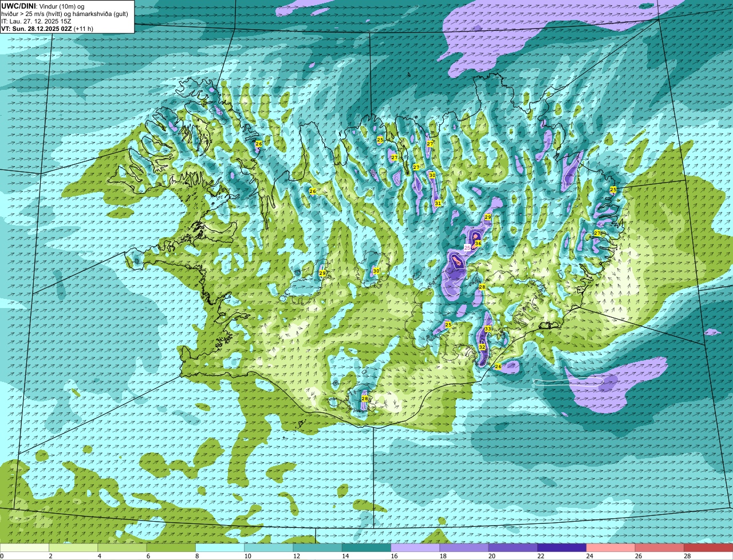Click the header line mentioning 'hámarkshviða (gult)'
Viewport: 733px width, 560px height.
click(x=65, y=14)
